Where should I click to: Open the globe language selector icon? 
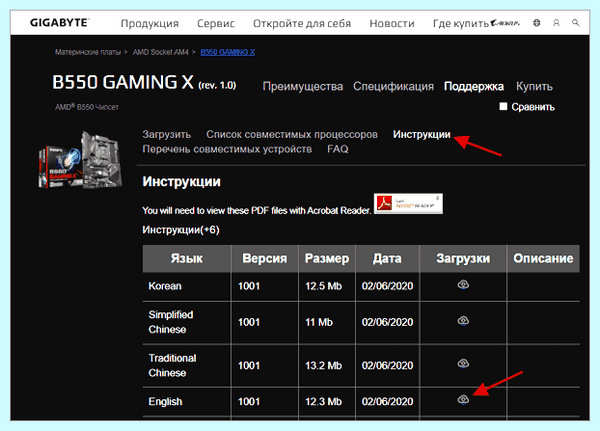(537, 23)
